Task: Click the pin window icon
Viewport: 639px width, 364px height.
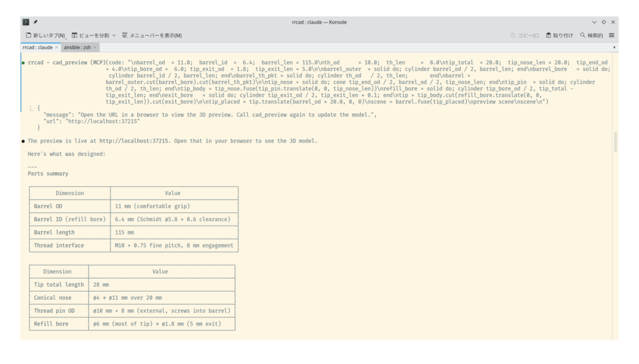Action: 35,22
